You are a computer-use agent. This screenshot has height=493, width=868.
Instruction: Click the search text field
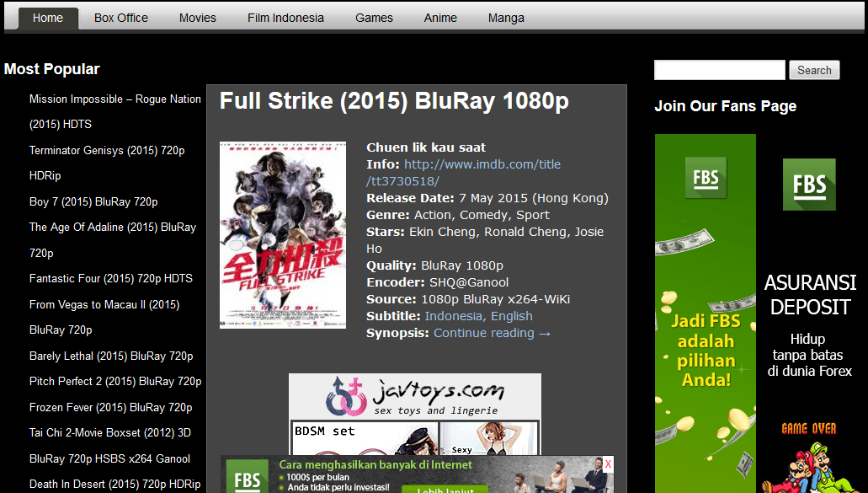tap(720, 70)
